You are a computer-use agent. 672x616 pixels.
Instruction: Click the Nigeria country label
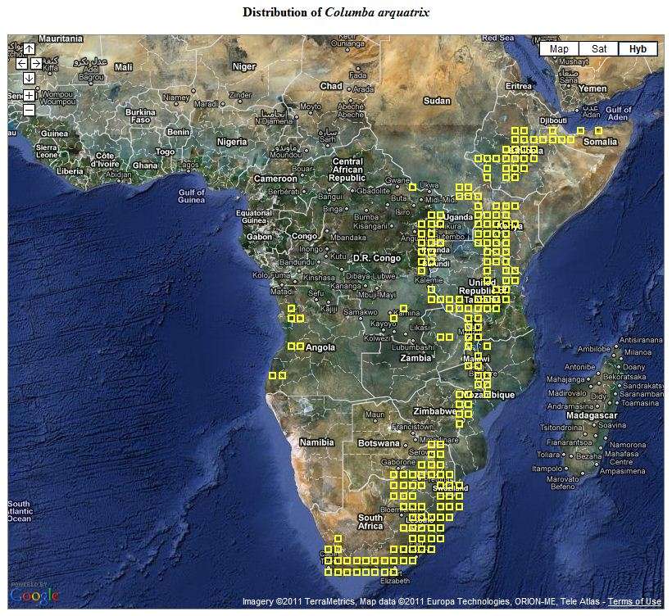coord(232,141)
